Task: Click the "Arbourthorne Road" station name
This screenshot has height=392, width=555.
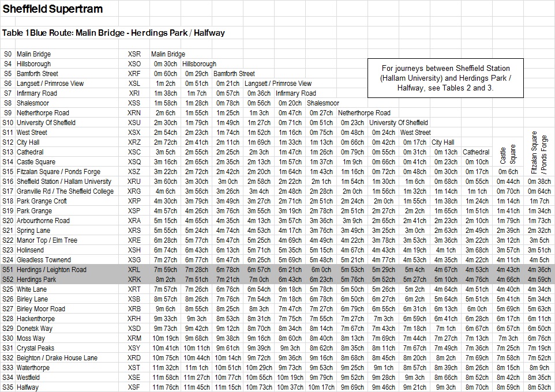Action: [x=43, y=221]
